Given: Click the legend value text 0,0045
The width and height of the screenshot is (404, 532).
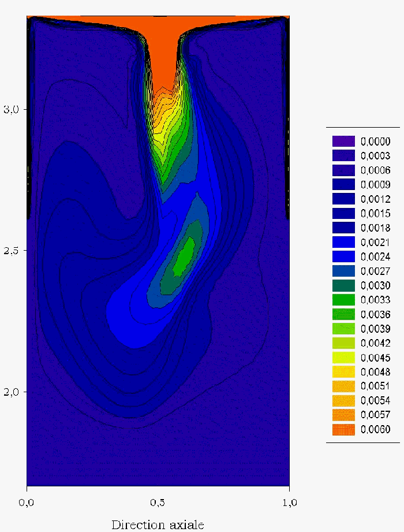Looking at the screenshot, I should pos(376,358).
